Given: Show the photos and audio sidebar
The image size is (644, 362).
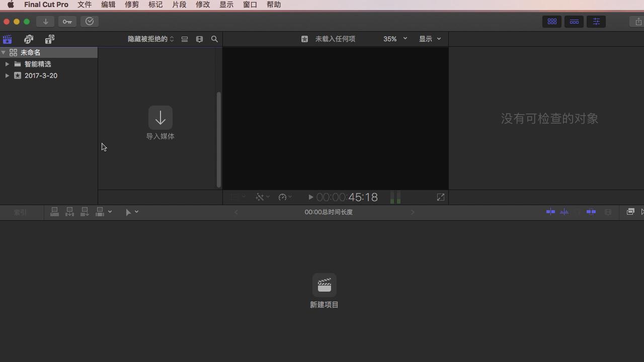Looking at the screenshot, I should tap(29, 39).
